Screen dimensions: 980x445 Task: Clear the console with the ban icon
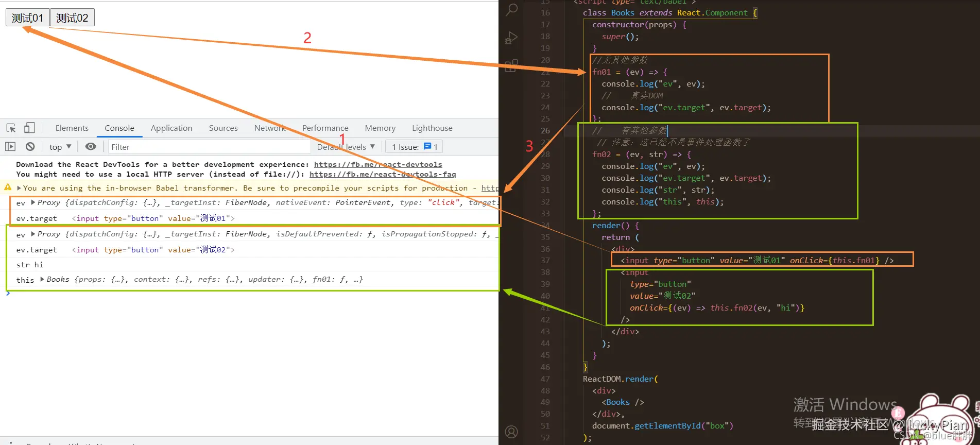coord(30,147)
